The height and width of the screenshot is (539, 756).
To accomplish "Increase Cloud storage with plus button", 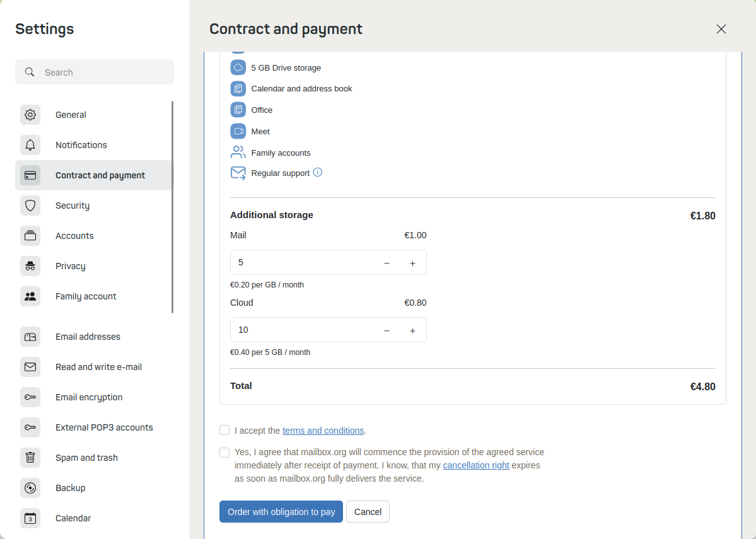I will (413, 330).
